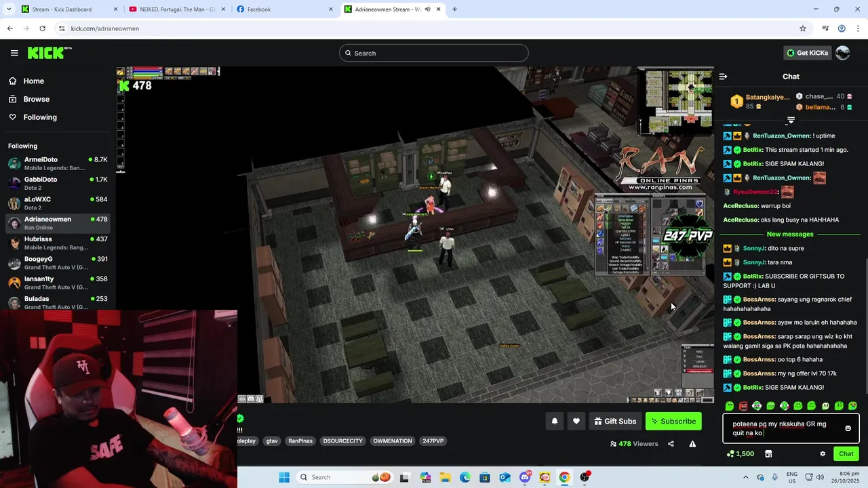Open the emoji picker in chat input
Viewport: 868px width, 488px height.
tap(848, 428)
